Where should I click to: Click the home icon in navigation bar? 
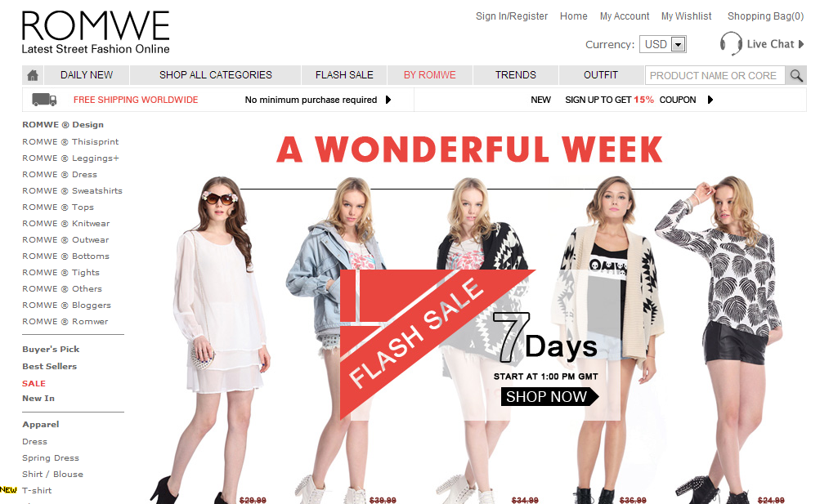point(33,75)
